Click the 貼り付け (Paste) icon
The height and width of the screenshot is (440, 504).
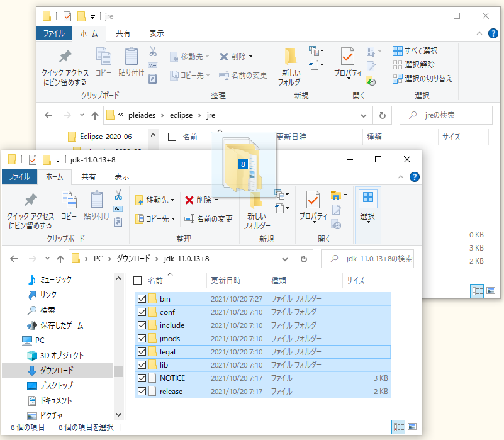point(96,205)
